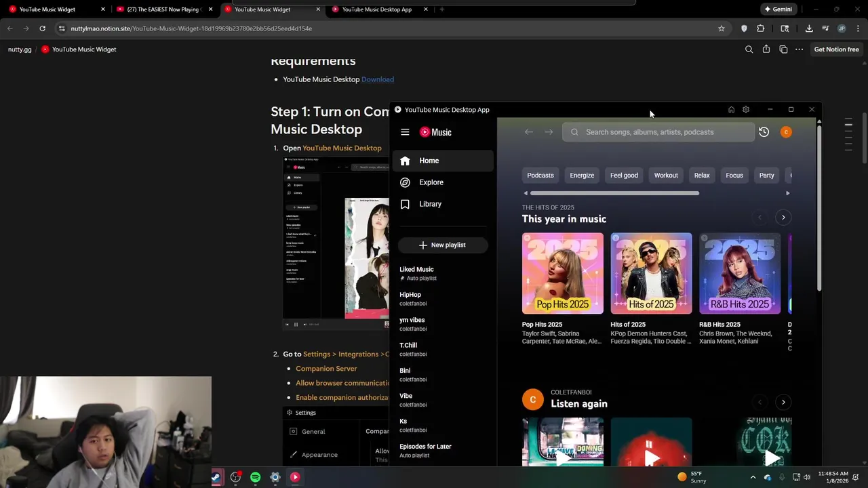This screenshot has width=868, height=488.
Task: Go back using YouTube Music back arrow
Action: [x=529, y=132]
